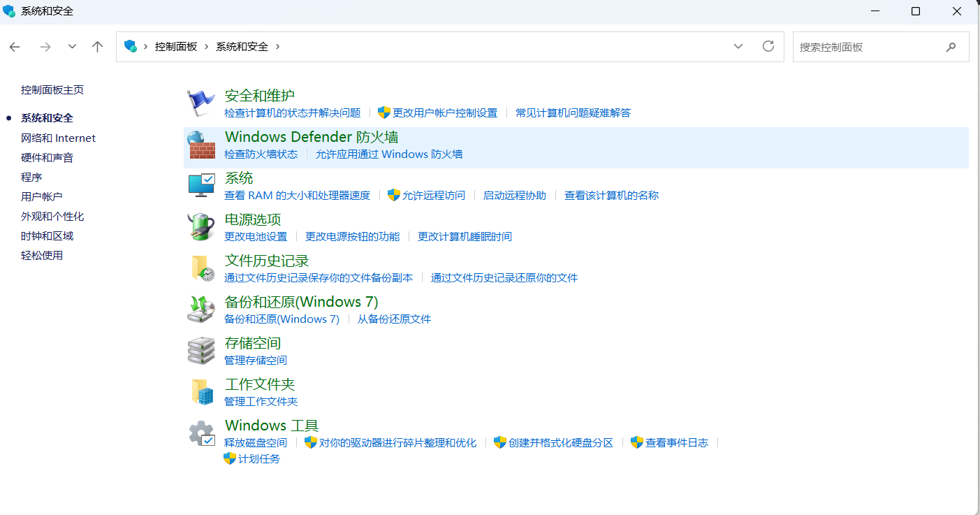
Task: Click 检查防火墙状态 link
Action: pyautogui.click(x=261, y=154)
